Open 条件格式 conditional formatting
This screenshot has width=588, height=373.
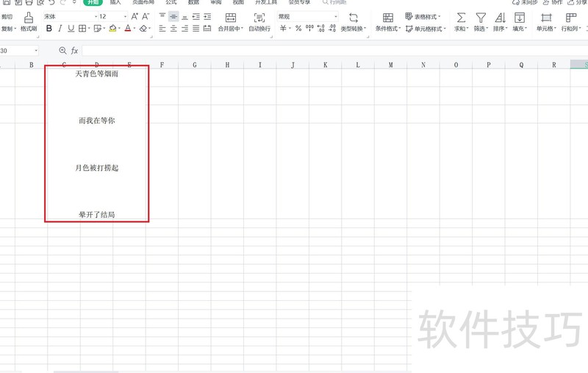[x=388, y=22]
